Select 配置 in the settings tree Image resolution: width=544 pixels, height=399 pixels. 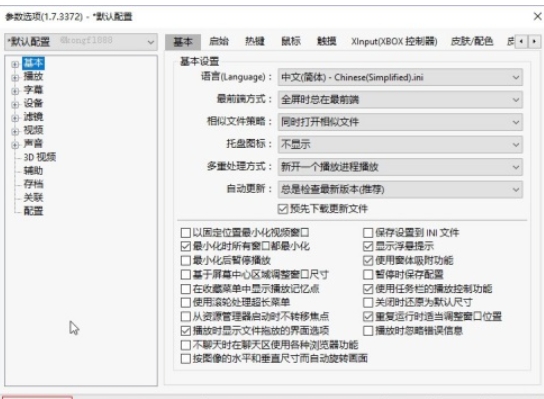click(33, 211)
